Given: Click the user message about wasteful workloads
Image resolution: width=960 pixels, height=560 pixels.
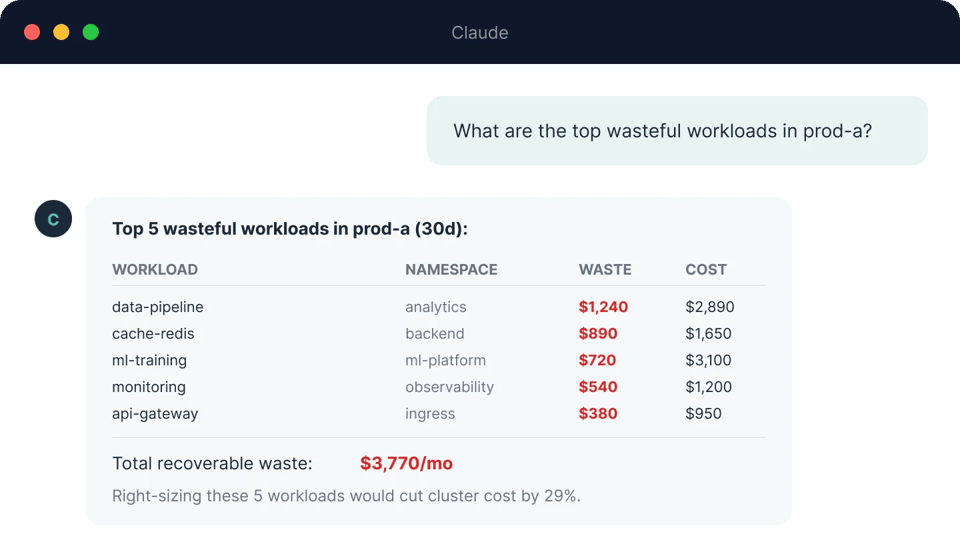Looking at the screenshot, I should 677,130.
